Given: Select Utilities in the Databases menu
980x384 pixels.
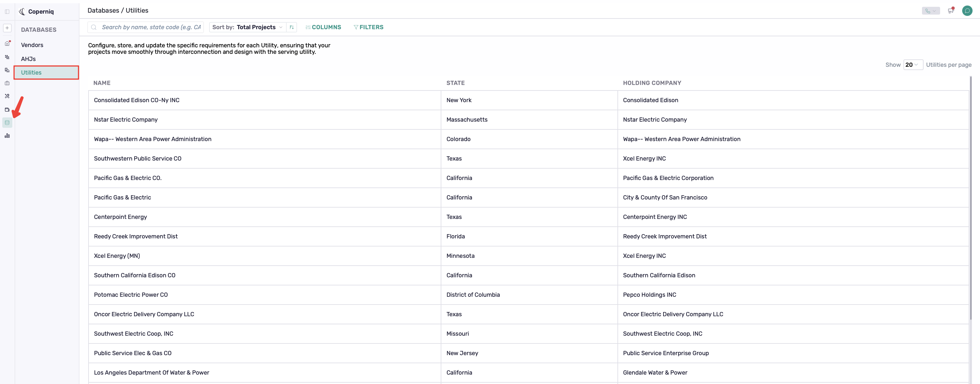Looking at the screenshot, I should 46,73.
